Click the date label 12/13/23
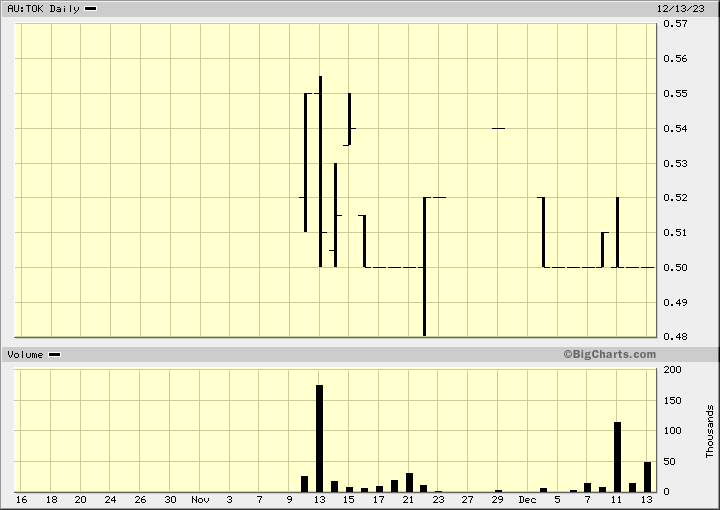This screenshot has width=720, height=510. click(x=681, y=9)
